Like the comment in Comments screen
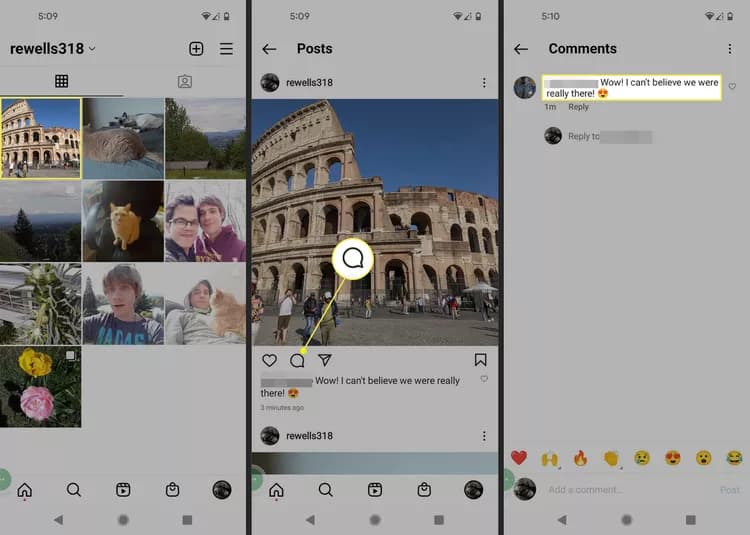The height and width of the screenshot is (535, 750). [732, 87]
